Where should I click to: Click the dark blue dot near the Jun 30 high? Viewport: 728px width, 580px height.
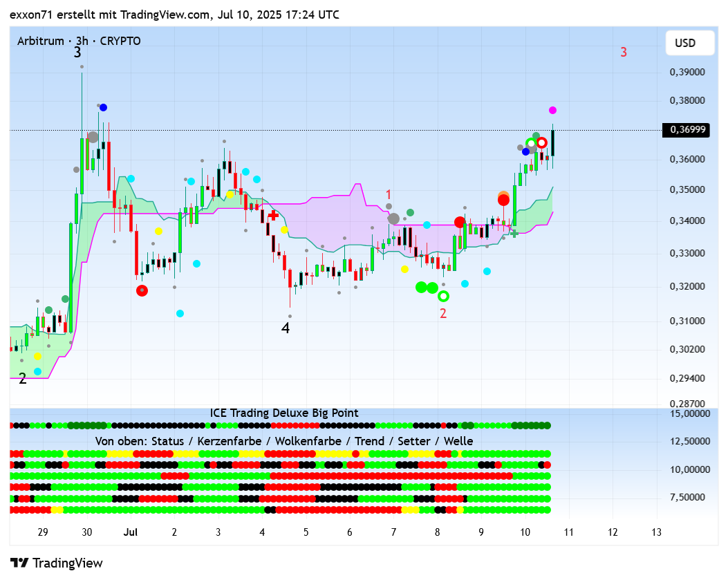[103, 108]
